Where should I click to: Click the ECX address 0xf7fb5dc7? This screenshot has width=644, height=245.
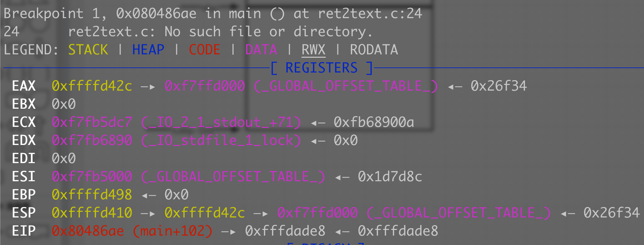pos(92,122)
